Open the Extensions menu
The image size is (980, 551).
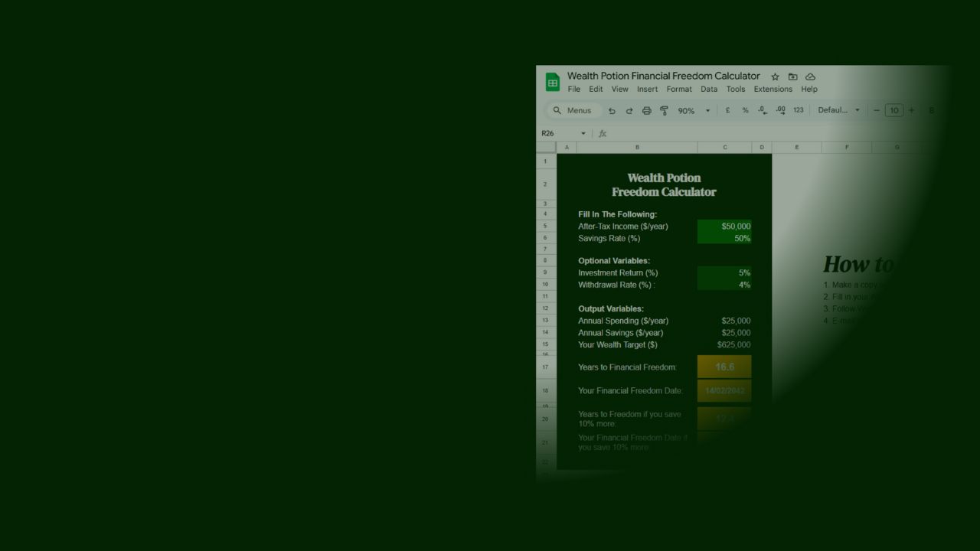coord(773,90)
